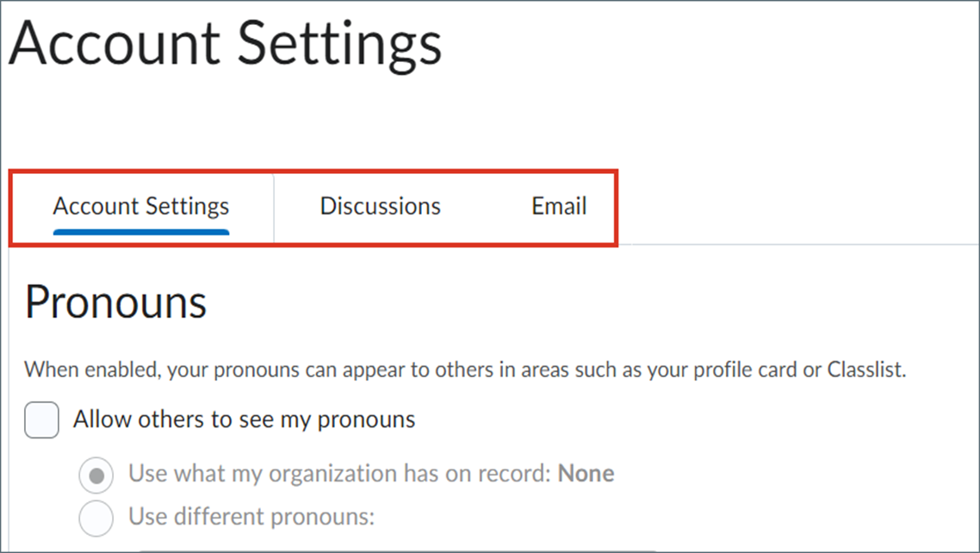Image resolution: width=980 pixels, height=553 pixels.
Task: Click the bold 'None' value text
Action: 586,474
